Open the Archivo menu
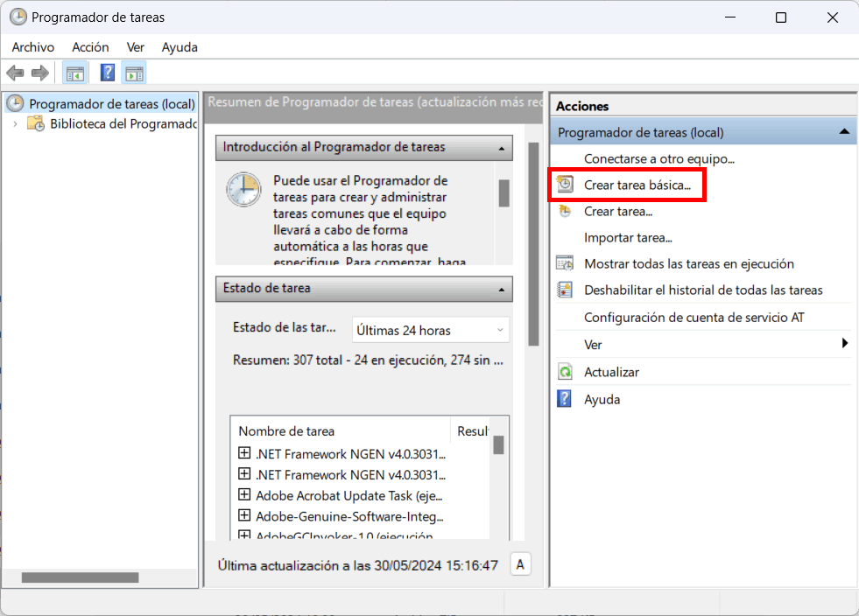Image resolution: width=859 pixels, height=616 pixels. (32, 47)
